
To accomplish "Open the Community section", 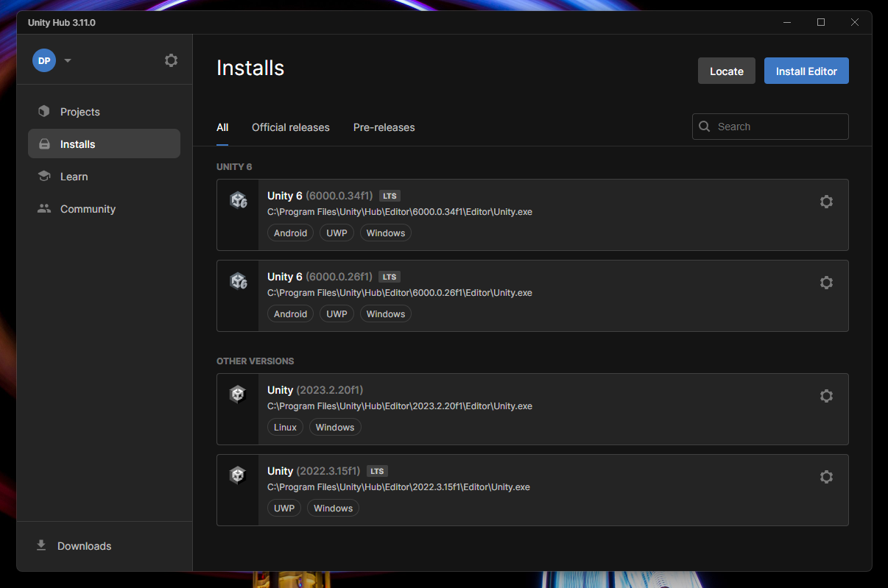I will [x=104, y=209].
